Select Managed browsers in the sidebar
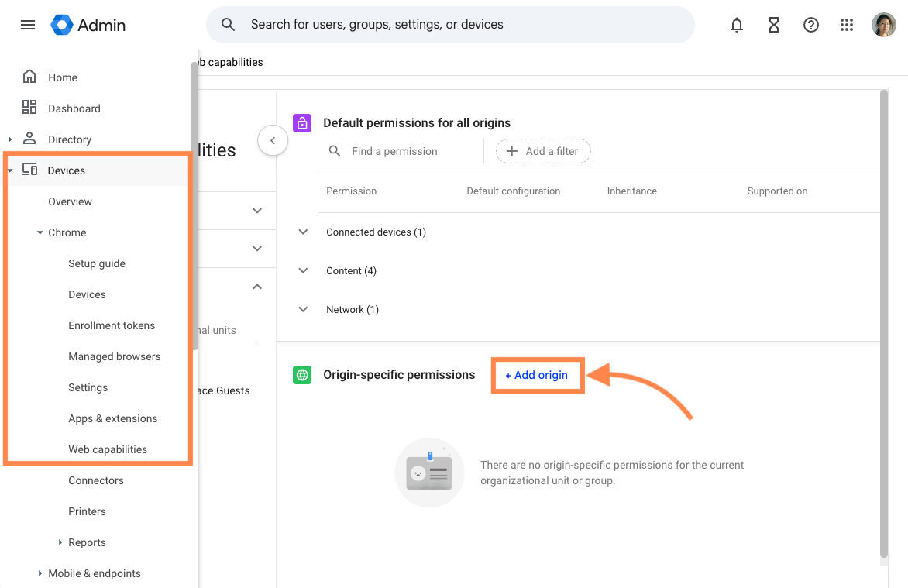 pyautogui.click(x=114, y=356)
